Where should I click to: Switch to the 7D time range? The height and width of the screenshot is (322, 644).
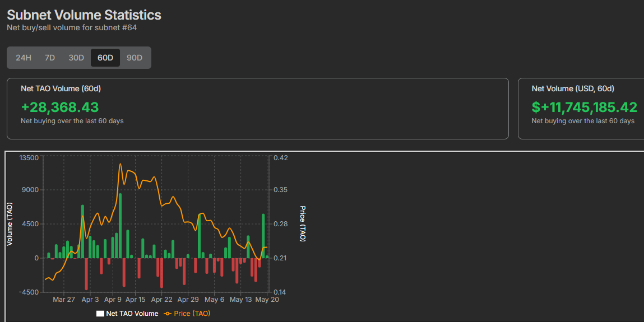[50, 58]
